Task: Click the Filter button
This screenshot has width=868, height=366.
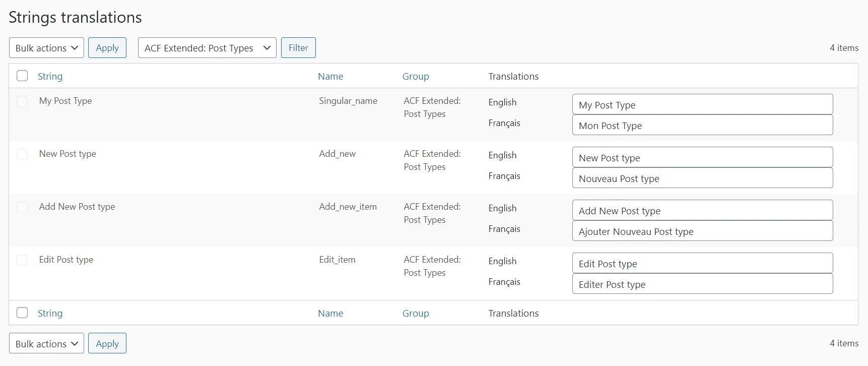Action: tap(298, 48)
